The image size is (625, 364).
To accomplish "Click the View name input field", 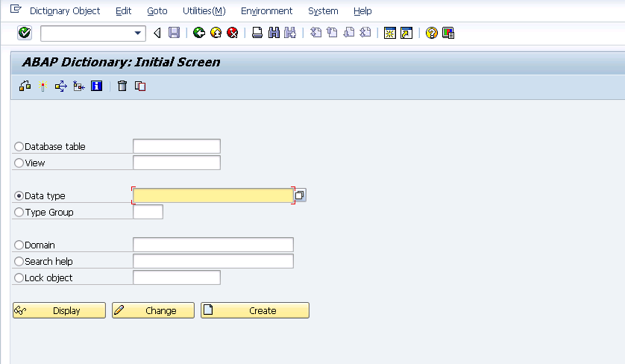I will [177, 163].
